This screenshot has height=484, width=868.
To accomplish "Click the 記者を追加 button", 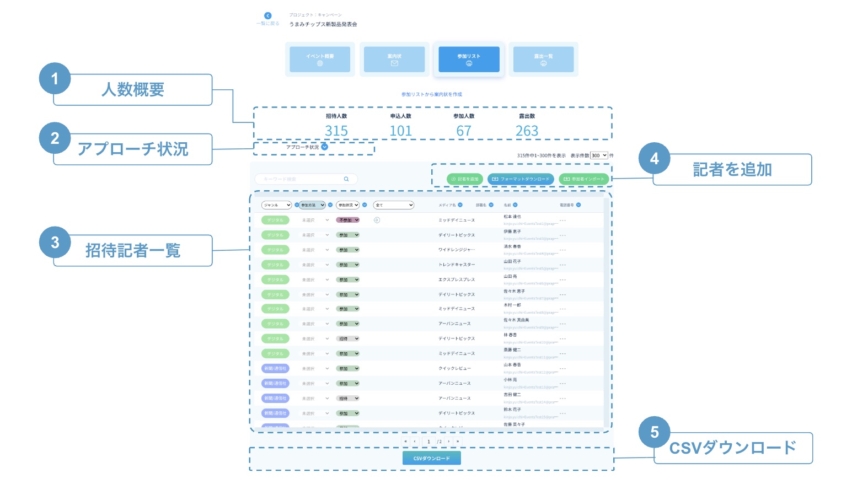I will coord(465,179).
